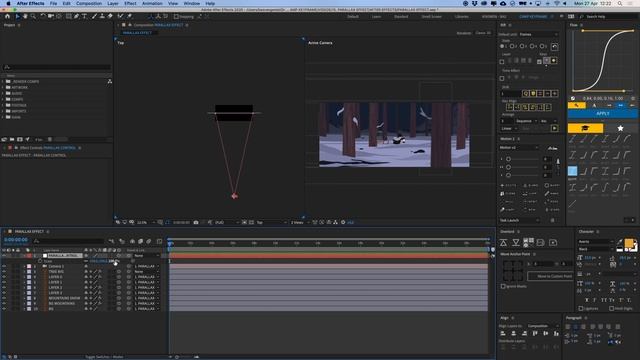The image size is (640, 360).
Task: Click the orange fill color swatch in Character
Action: click(x=629, y=244)
